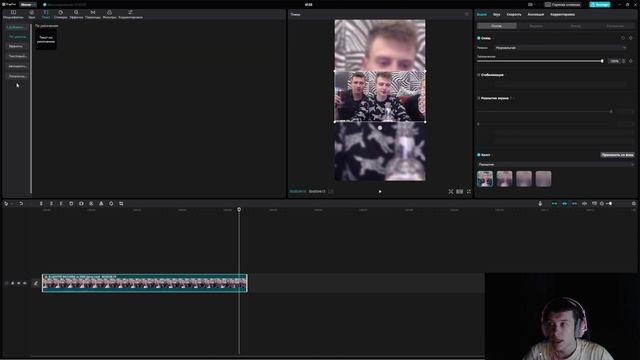Viewport: 640px width, 360px height.
Task: Open the Filters tab
Action: pyautogui.click(x=109, y=14)
